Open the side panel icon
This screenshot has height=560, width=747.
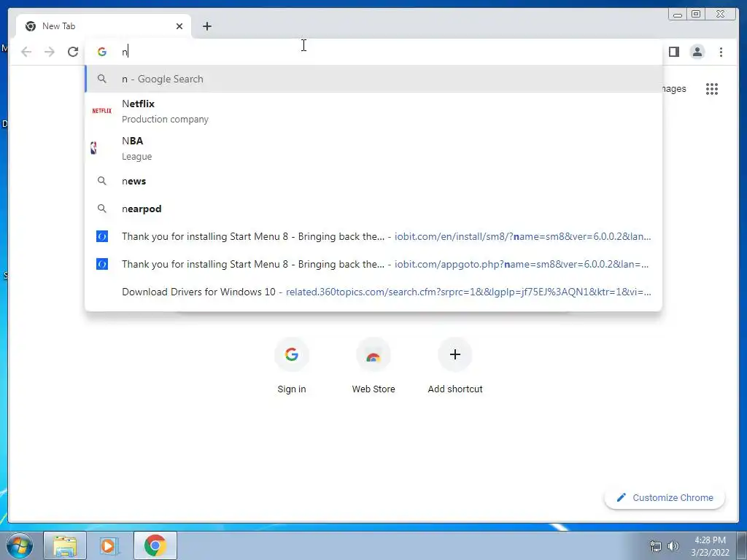pyautogui.click(x=673, y=52)
